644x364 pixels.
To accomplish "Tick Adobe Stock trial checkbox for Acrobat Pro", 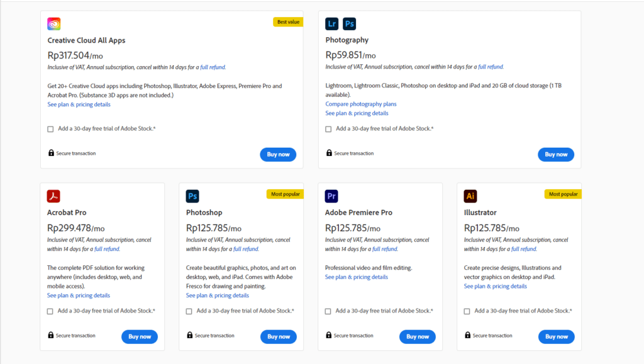I will pos(50,311).
